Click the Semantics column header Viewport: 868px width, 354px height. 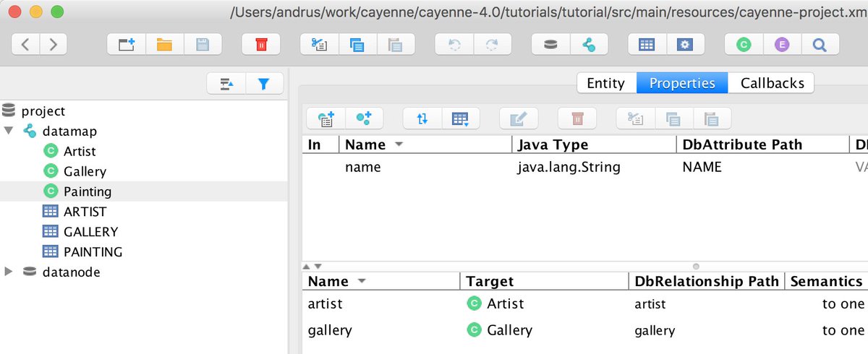point(827,281)
